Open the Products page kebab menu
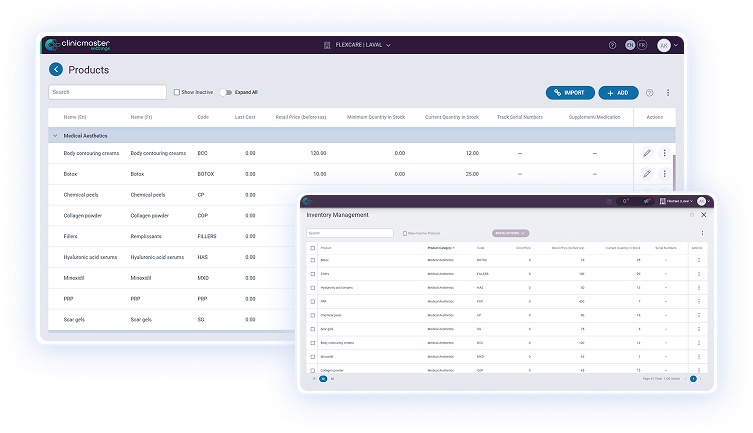The width and height of the screenshot is (753, 433). click(x=668, y=92)
